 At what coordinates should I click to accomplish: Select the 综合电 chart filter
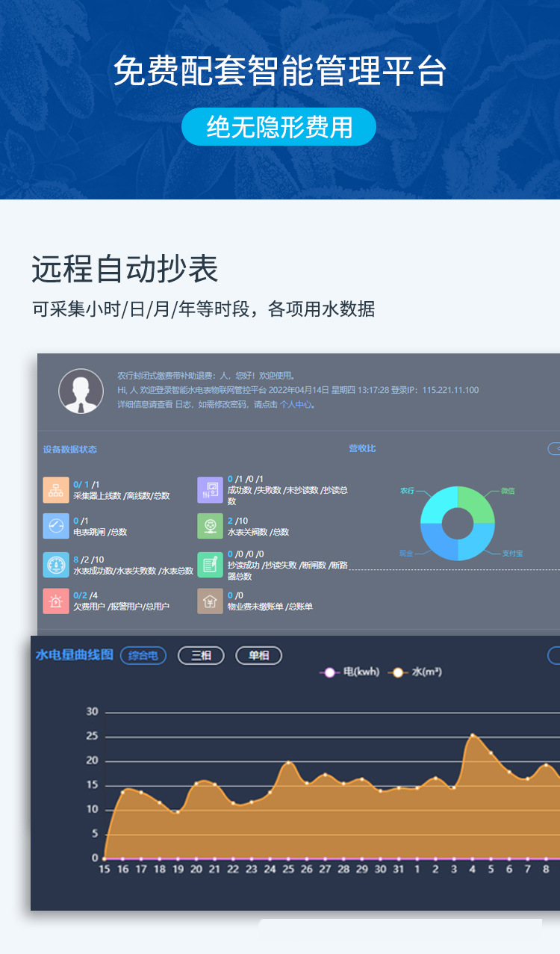143,656
